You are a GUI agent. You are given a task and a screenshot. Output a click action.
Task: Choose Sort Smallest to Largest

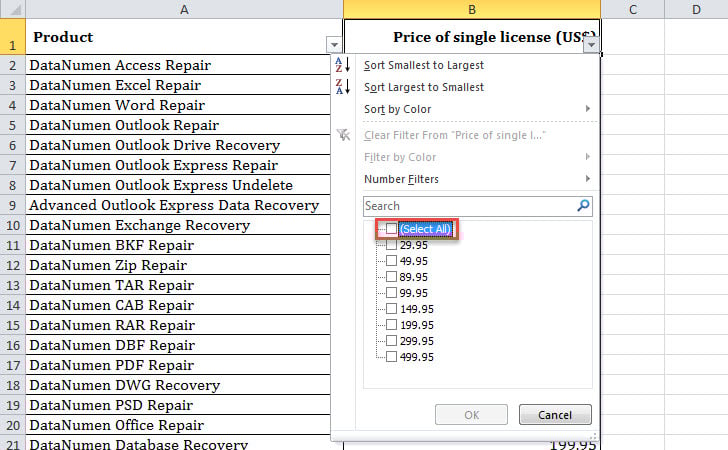tap(423, 65)
